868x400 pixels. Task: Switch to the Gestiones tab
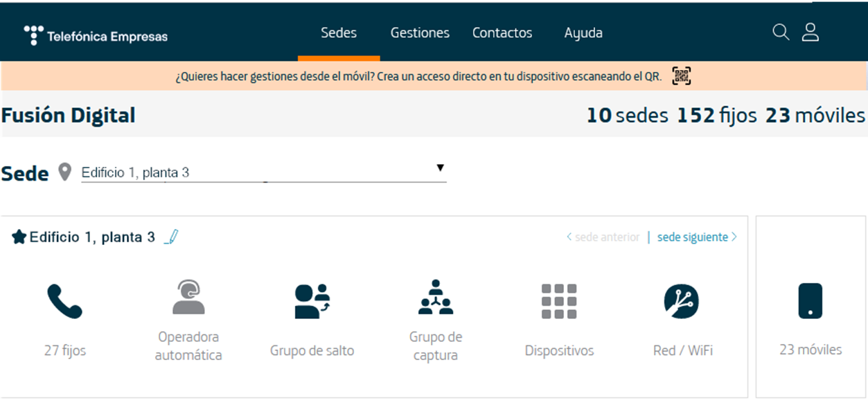pos(420,33)
